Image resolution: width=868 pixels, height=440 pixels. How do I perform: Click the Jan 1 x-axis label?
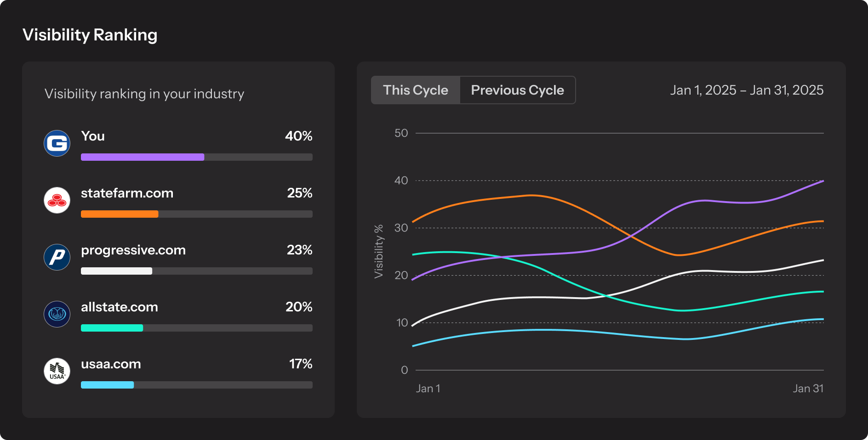(428, 389)
